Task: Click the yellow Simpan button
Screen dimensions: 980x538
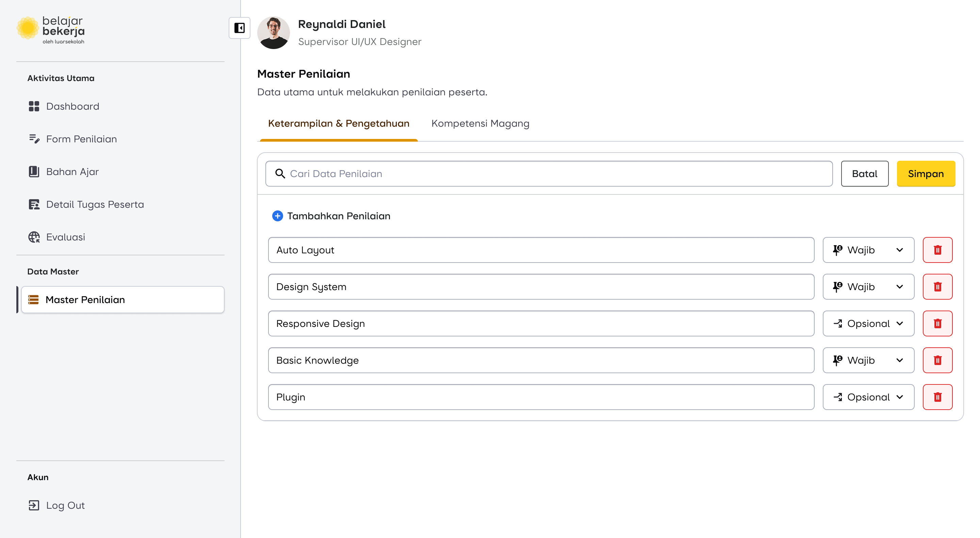Action: (x=925, y=174)
